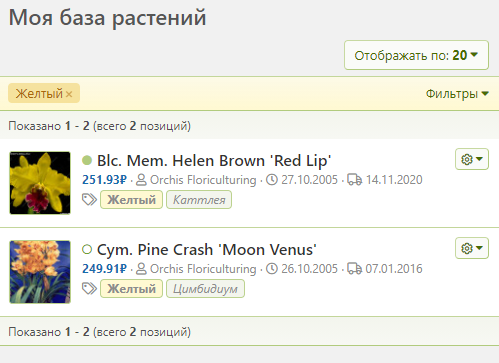Image resolution: width=499 pixels, height=363 pixels.
Task: Toggle filled green status dot for Helen Brown
Action: click(x=87, y=160)
